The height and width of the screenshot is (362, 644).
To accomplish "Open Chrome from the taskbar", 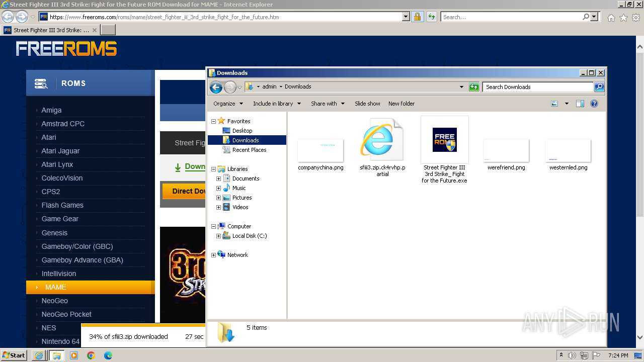I will (x=91, y=355).
